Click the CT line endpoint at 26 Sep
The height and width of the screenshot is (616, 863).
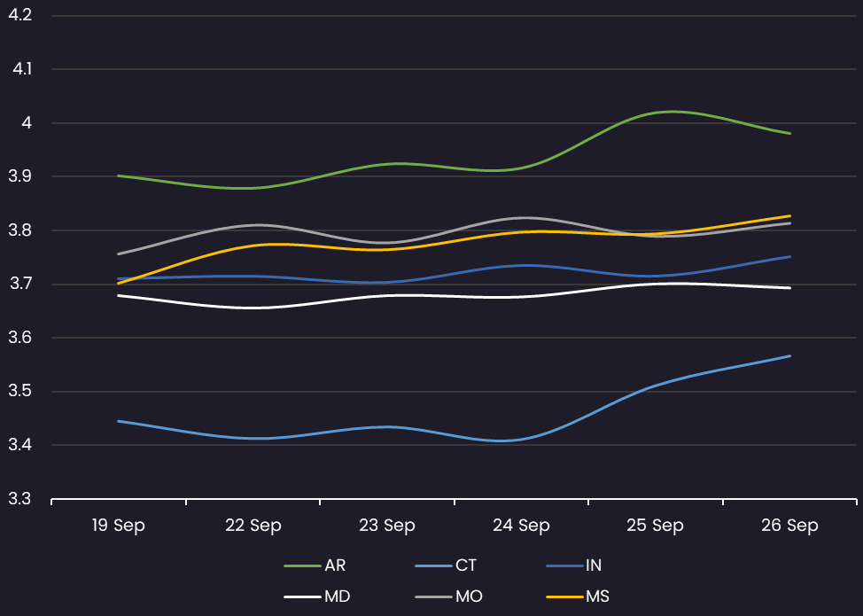pyautogui.click(x=789, y=356)
